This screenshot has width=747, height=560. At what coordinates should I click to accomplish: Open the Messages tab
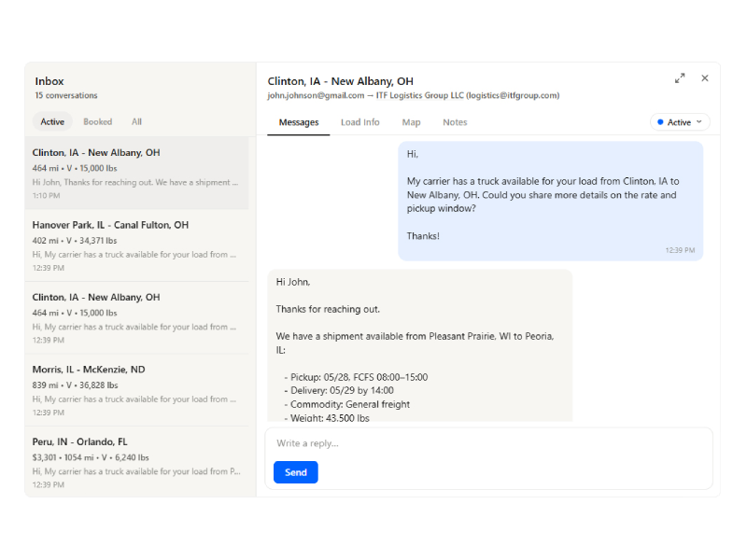point(299,122)
